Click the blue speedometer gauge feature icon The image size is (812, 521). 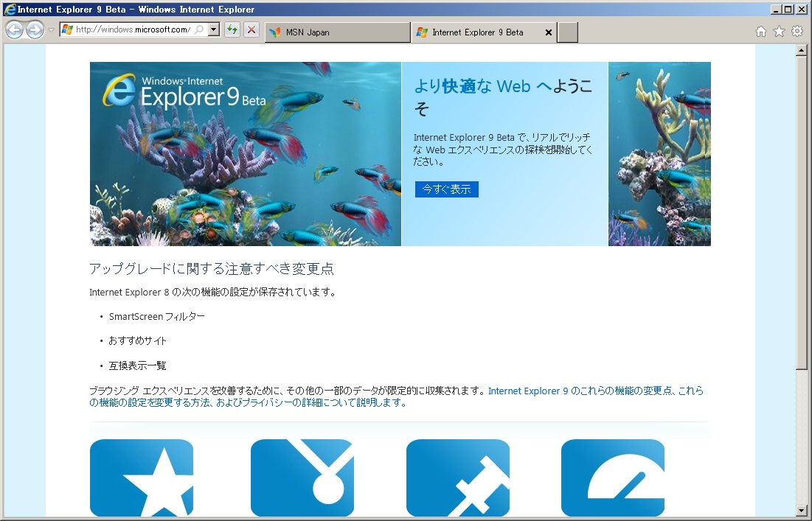tap(613, 478)
